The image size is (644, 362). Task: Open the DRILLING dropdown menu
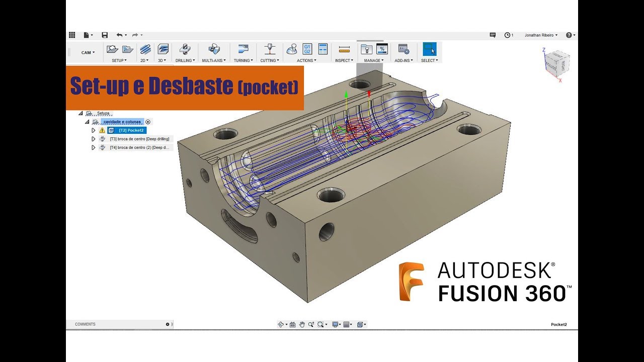(x=185, y=60)
